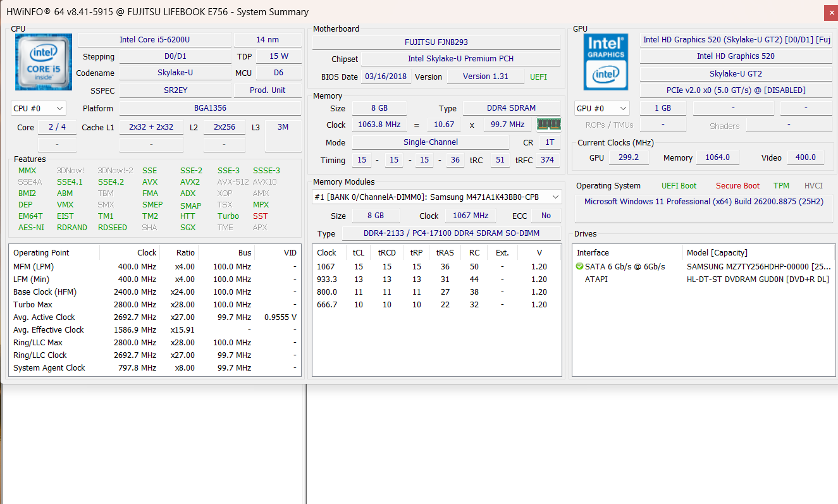The height and width of the screenshot is (504, 838).
Task: Open the GPU #0 selector dropdown
Action: (x=601, y=108)
